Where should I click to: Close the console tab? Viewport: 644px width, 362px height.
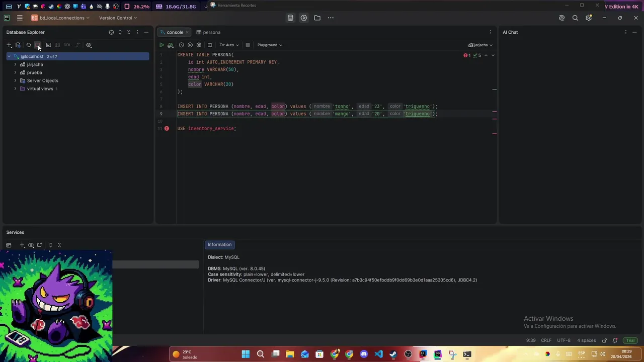pos(187,32)
